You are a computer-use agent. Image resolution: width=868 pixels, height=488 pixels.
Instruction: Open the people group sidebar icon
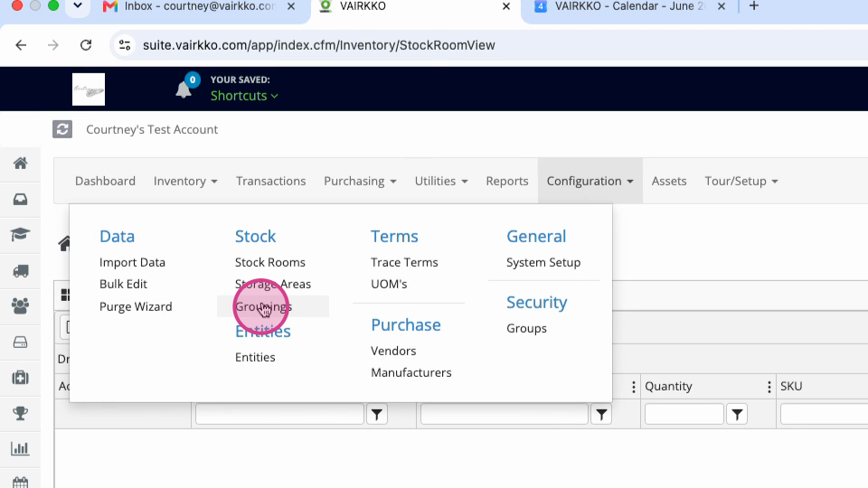pos(21,306)
